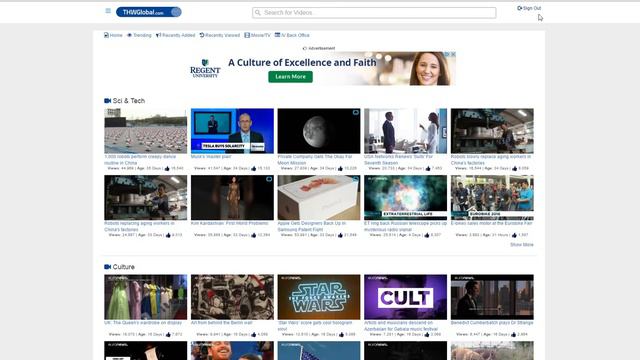
Task: Click the search magnifier icon
Action: tap(258, 13)
